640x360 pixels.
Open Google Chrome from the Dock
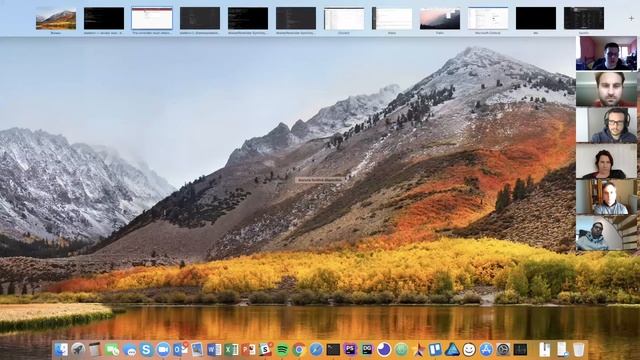click(299, 350)
